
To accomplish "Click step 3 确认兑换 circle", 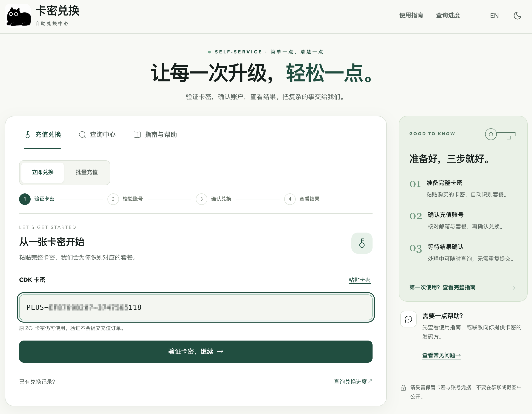I will 201,199.
